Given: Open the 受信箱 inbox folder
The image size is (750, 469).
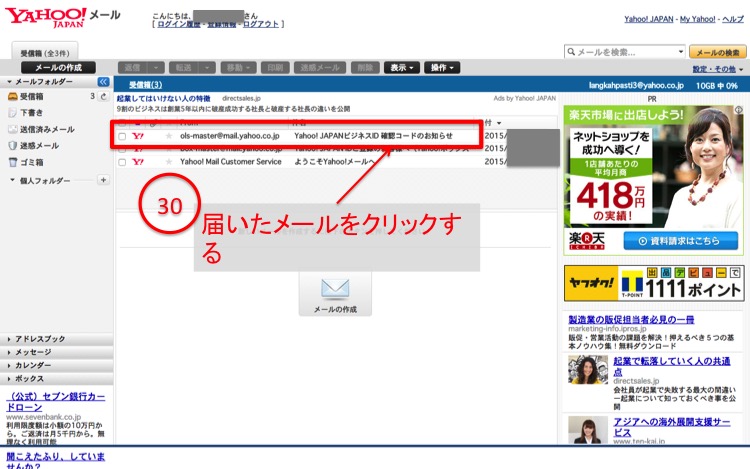Looking at the screenshot, I should click(32, 97).
